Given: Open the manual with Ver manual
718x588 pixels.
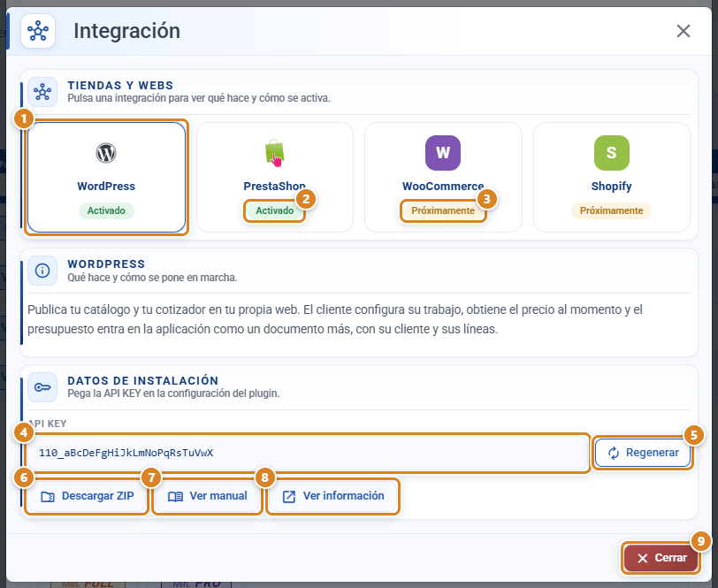Looking at the screenshot, I should click(x=207, y=496).
